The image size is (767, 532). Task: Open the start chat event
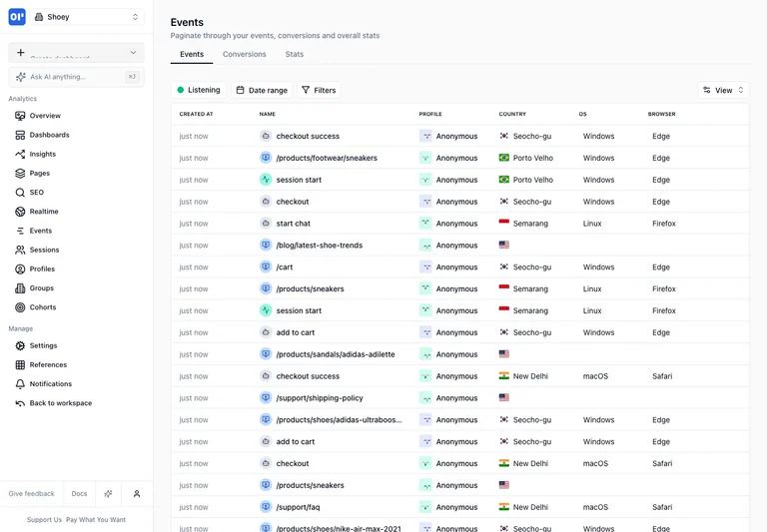click(293, 224)
